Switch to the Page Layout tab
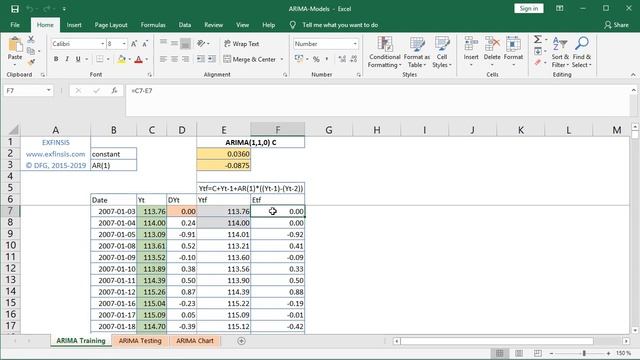Viewport: 640px width, 360px height. 111,25
